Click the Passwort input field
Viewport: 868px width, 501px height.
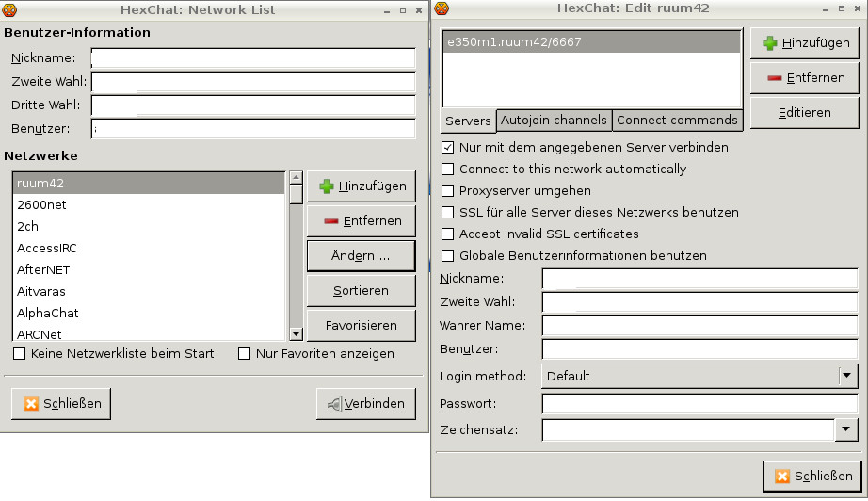tap(699, 404)
